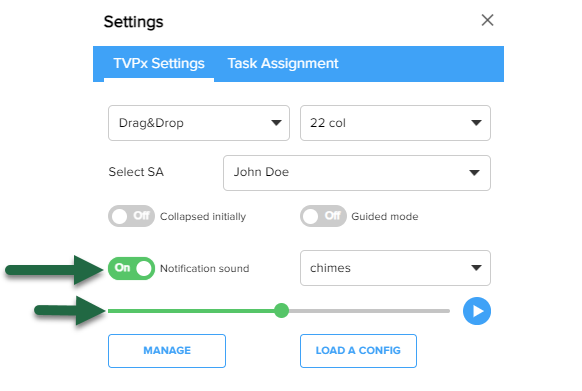Image resolution: width=582 pixels, height=391 pixels.
Task: Click the Notification sound label text
Action: coord(205,268)
